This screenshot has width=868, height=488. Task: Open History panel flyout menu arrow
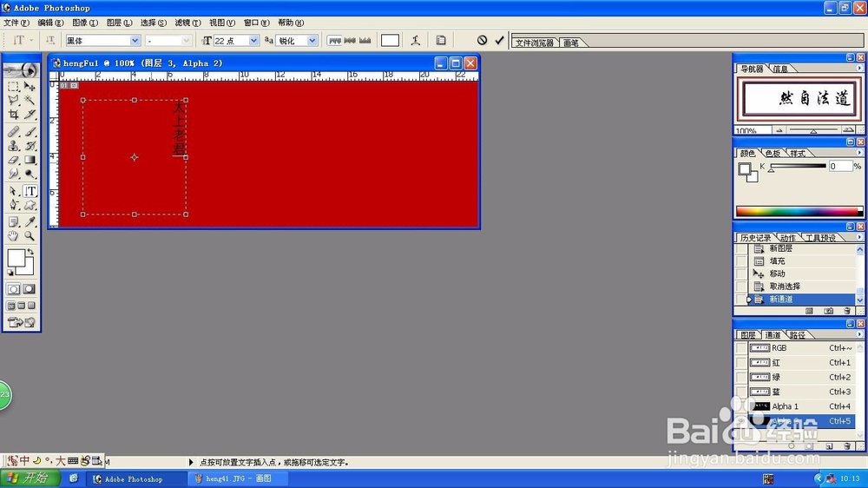[x=859, y=237]
